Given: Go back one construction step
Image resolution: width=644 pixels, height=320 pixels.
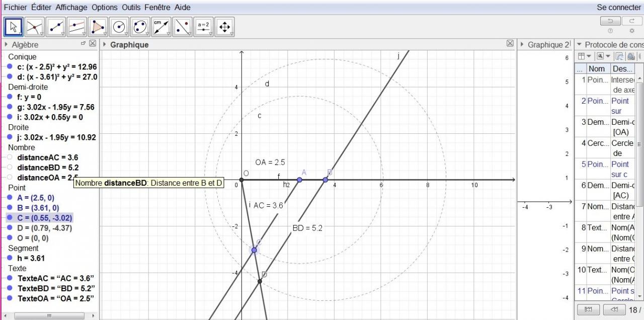Looking at the screenshot, I should point(614,309).
